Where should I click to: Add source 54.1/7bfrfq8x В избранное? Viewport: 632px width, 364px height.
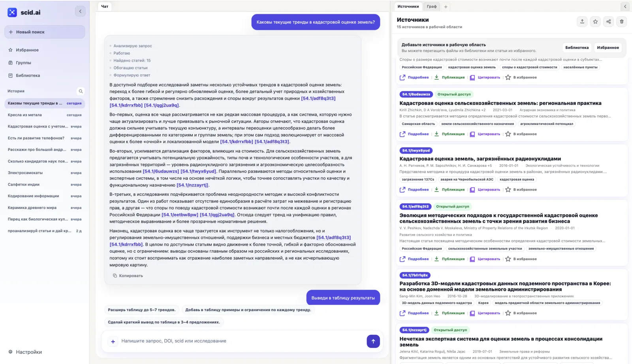click(x=521, y=313)
